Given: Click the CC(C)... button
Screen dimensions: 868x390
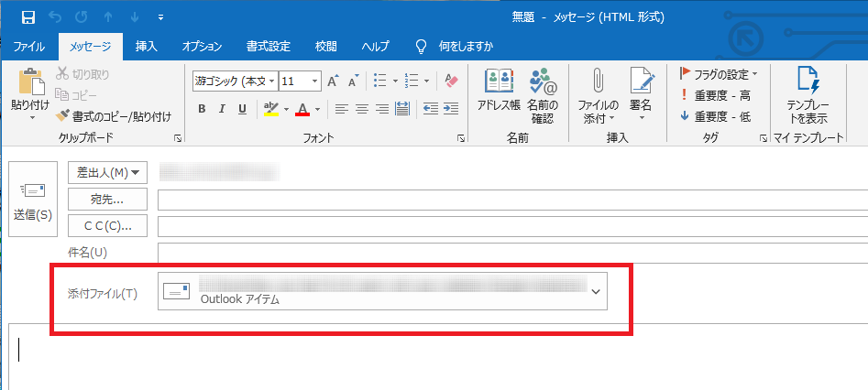Looking at the screenshot, I should click(107, 226).
